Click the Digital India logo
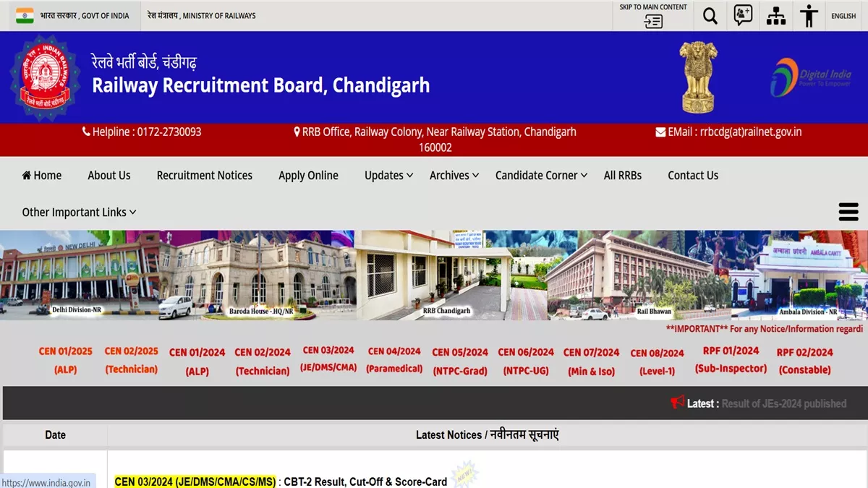Viewport: 868px width, 488px height. click(810, 77)
